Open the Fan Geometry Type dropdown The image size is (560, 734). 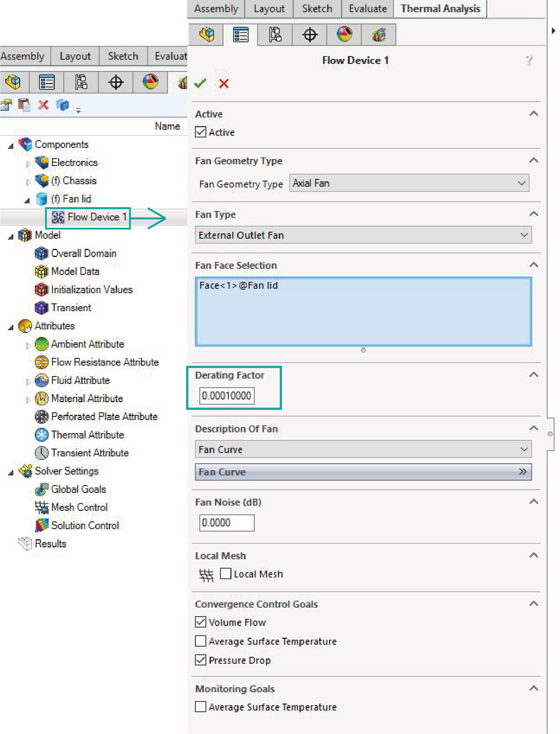409,183
